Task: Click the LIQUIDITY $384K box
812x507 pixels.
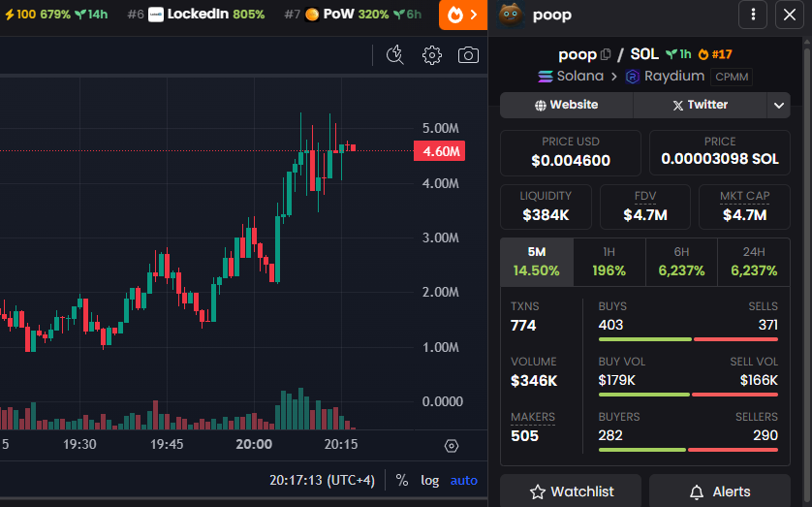Action: 546,206
